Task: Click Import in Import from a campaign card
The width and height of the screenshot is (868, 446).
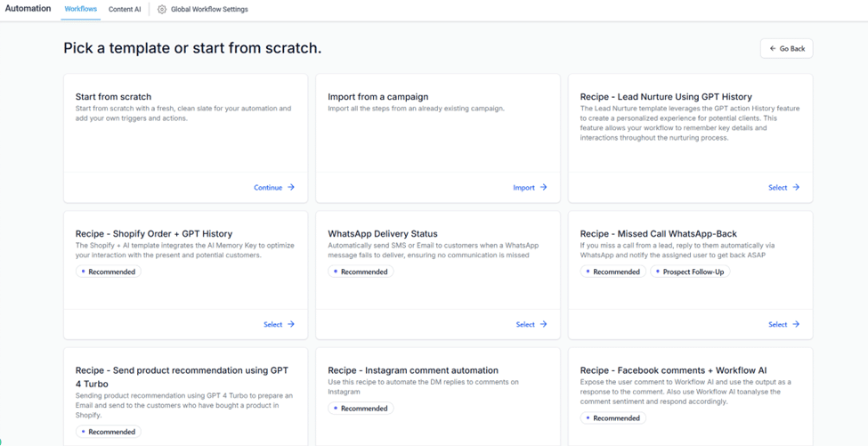Action: (x=531, y=188)
